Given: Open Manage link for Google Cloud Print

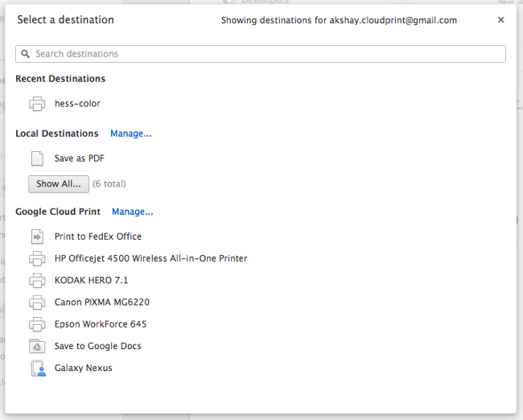Looking at the screenshot, I should [x=132, y=212].
